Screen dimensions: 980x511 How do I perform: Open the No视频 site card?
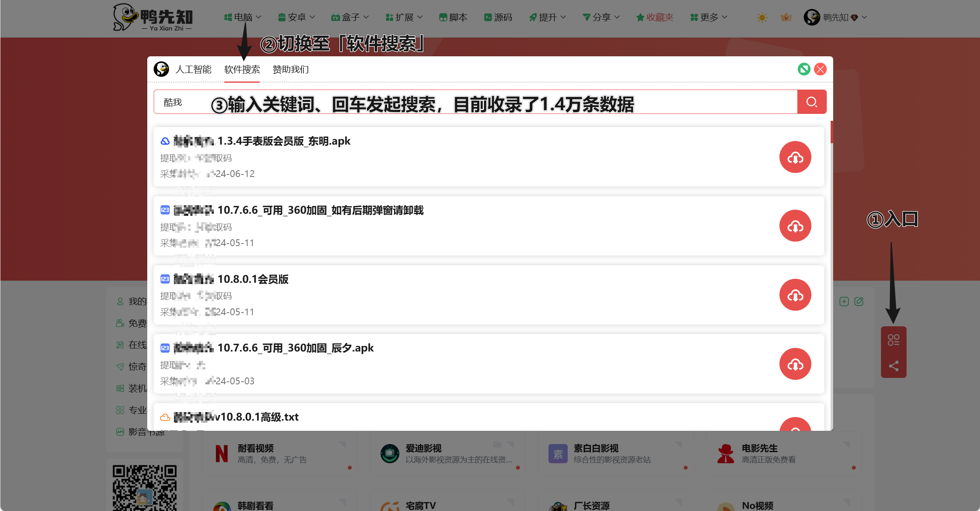(x=784, y=500)
